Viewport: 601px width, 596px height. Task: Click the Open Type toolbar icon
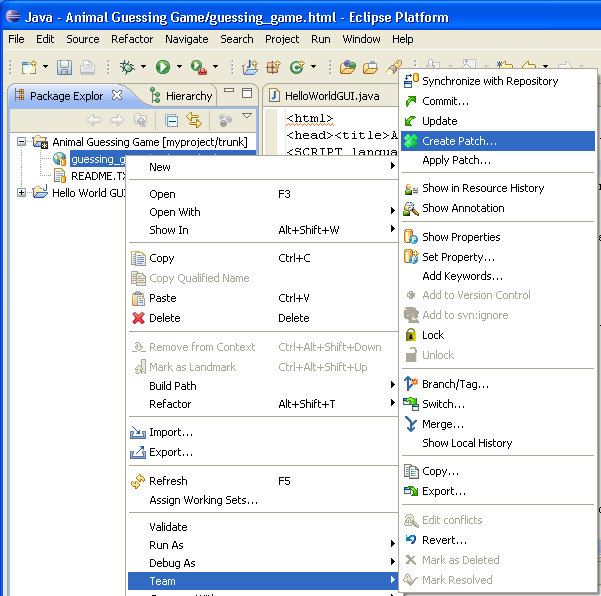point(348,67)
